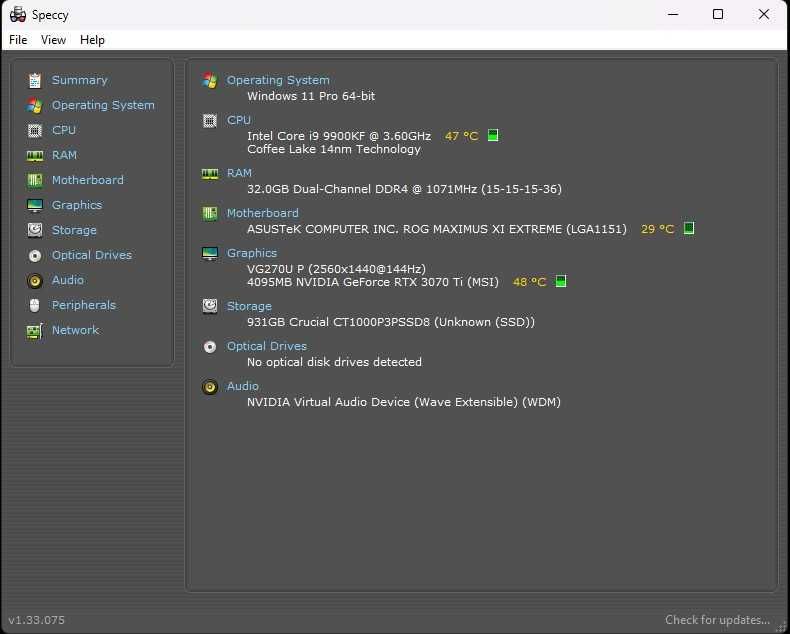Click the green motherboard temperature indicator icon
The height and width of the screenshot is (634, 790).
(689, 228)
